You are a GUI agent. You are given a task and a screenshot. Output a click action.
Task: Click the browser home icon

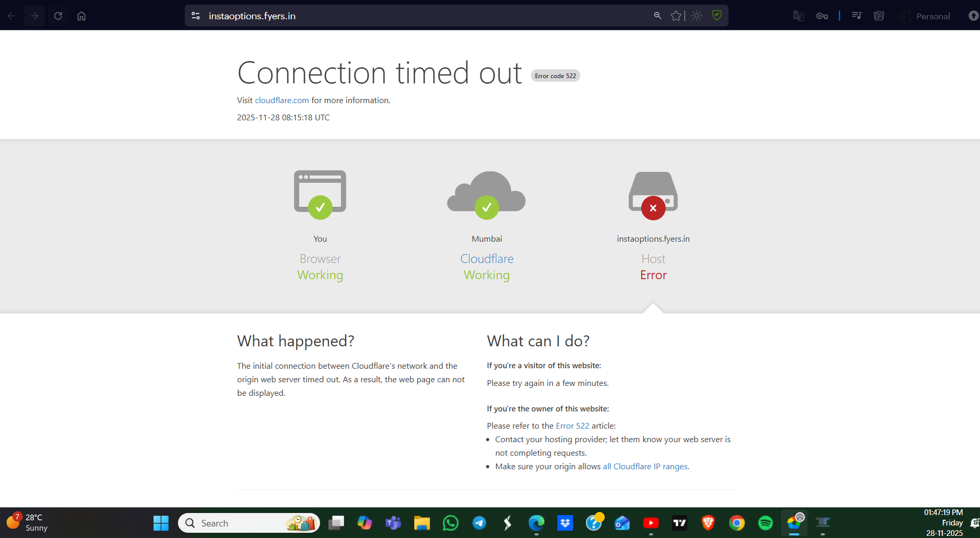[x=81, y=16]
